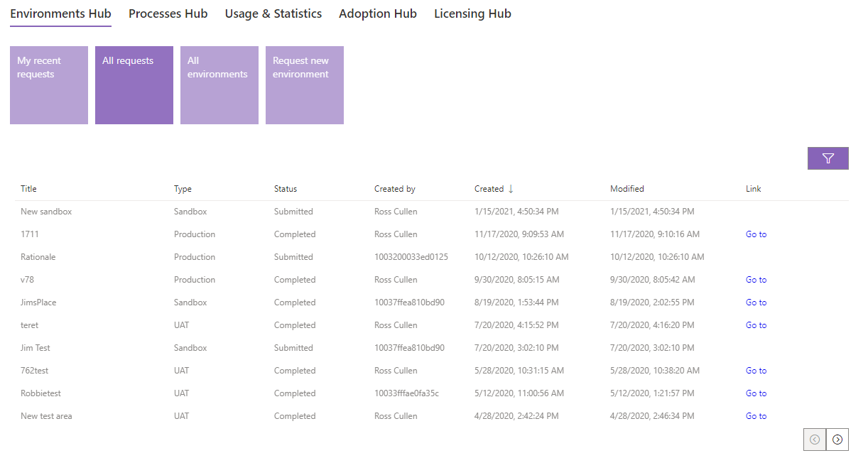Image resolution: width=868 pixels, height=458 pixels.
Task: Go to the previous page arrow
Action: tap(815, 440)
